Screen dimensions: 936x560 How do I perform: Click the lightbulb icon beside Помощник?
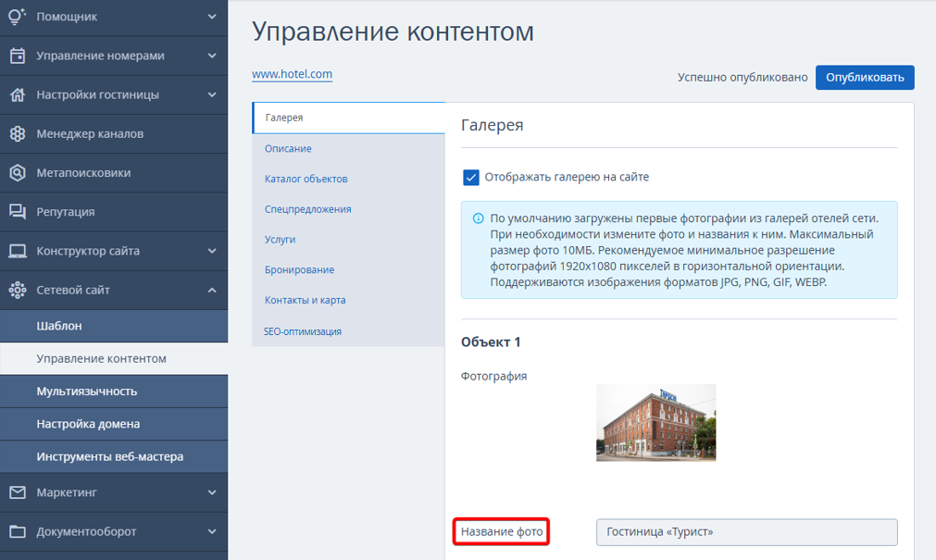click(18, 17)
